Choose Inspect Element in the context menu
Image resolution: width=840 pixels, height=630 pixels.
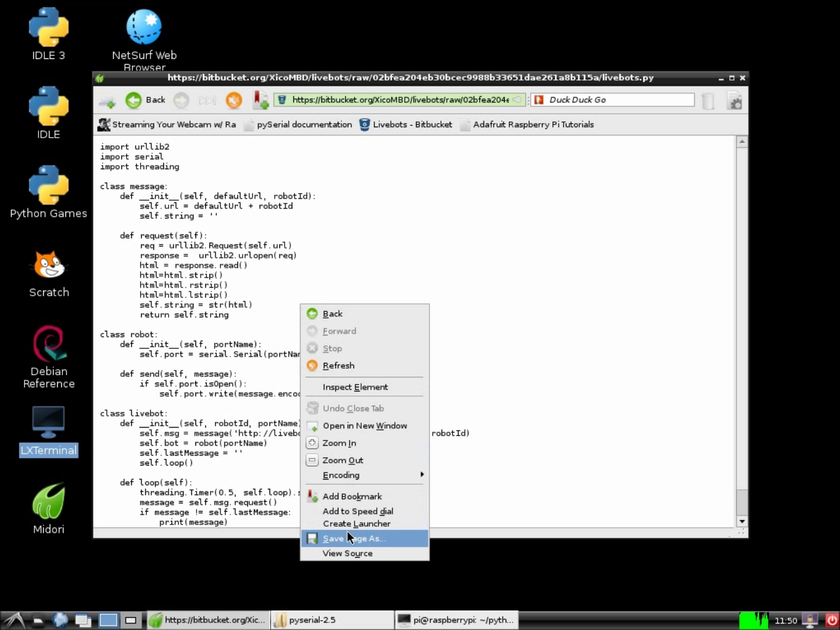click(x=355, y=387)
